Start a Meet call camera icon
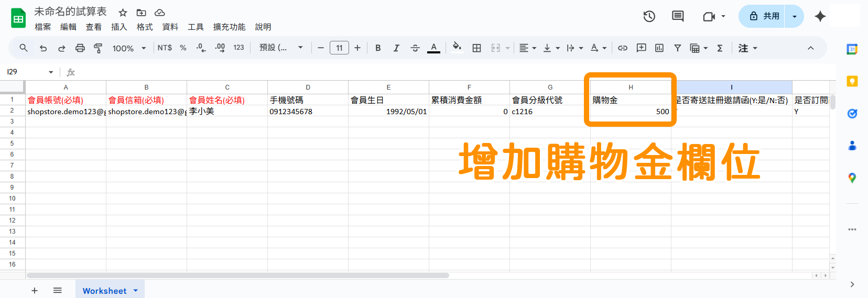Screen dimensions: 868x298 click(709, 17)
